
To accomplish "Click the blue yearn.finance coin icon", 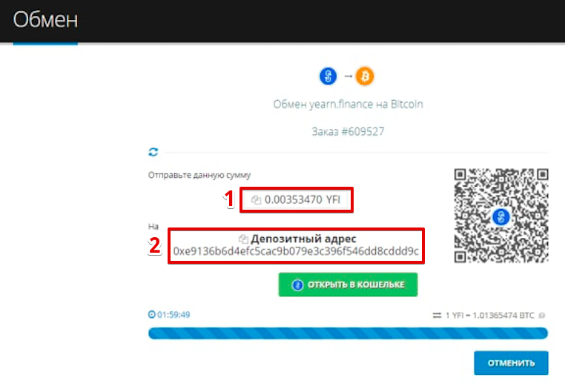I will [x=328, y=76].
